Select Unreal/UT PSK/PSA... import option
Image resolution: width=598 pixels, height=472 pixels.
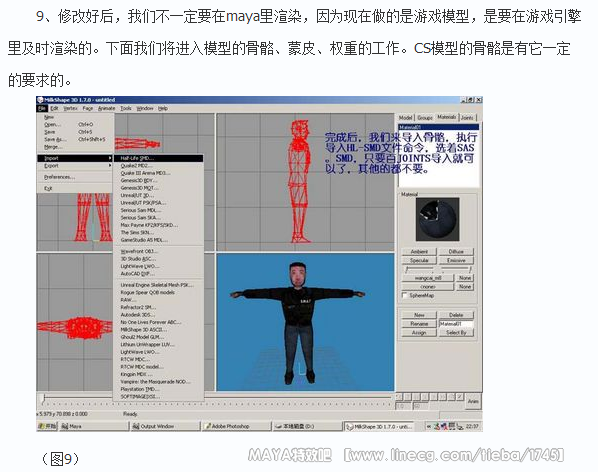pos(159,202)
